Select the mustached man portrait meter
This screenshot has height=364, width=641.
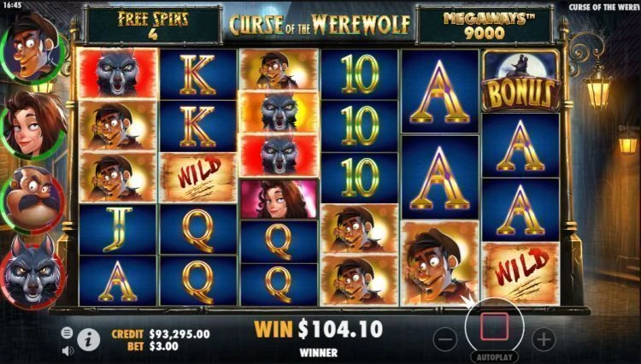click(32, 200)
